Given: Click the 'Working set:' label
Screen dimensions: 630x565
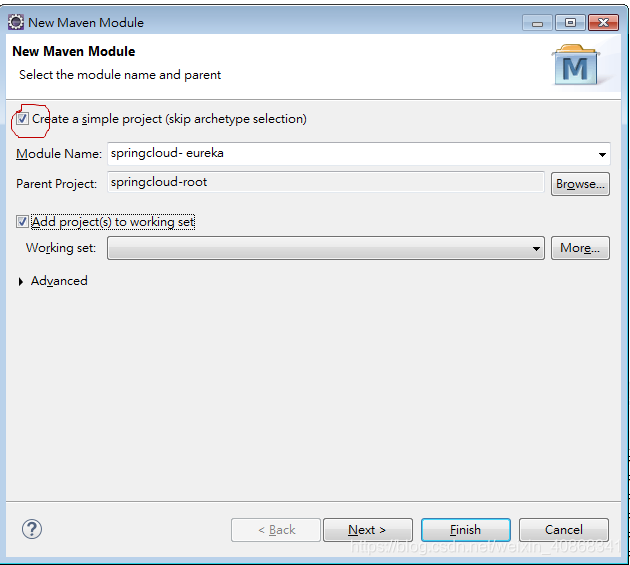Looking at the screenshot, I should click(61, 248).
